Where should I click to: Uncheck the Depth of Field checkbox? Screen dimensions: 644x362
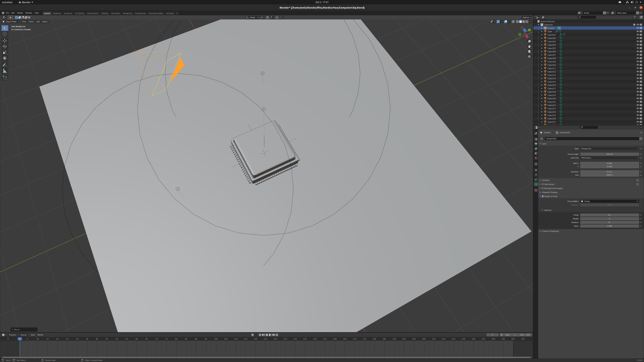[x=543, y=196]
